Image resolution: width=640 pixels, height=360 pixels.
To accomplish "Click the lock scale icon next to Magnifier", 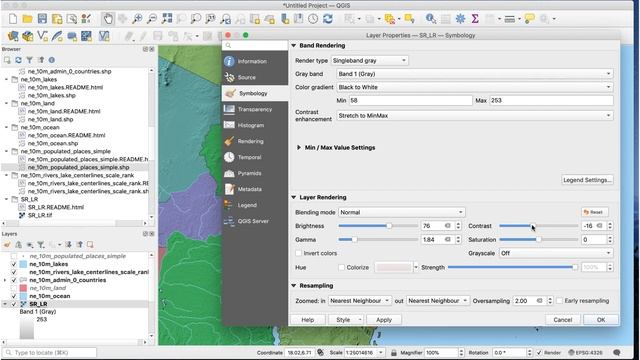I will [x=393, y=353].
